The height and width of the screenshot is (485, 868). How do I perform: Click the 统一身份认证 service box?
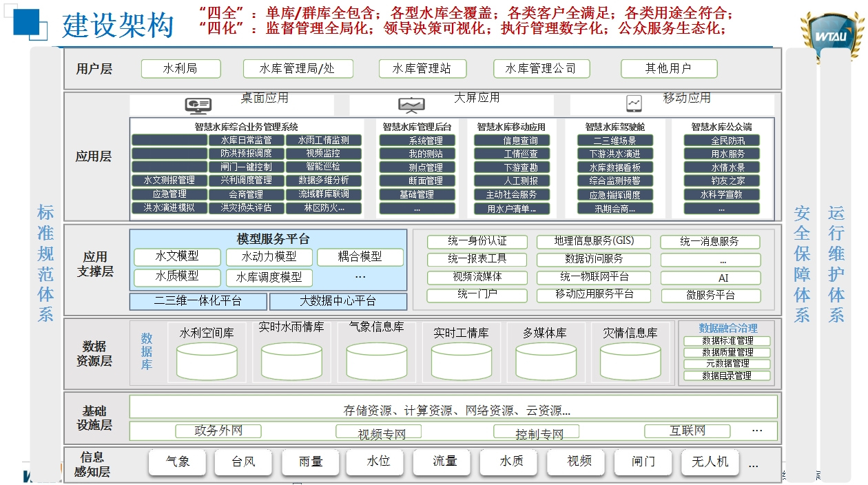click(x=477, y=242)
